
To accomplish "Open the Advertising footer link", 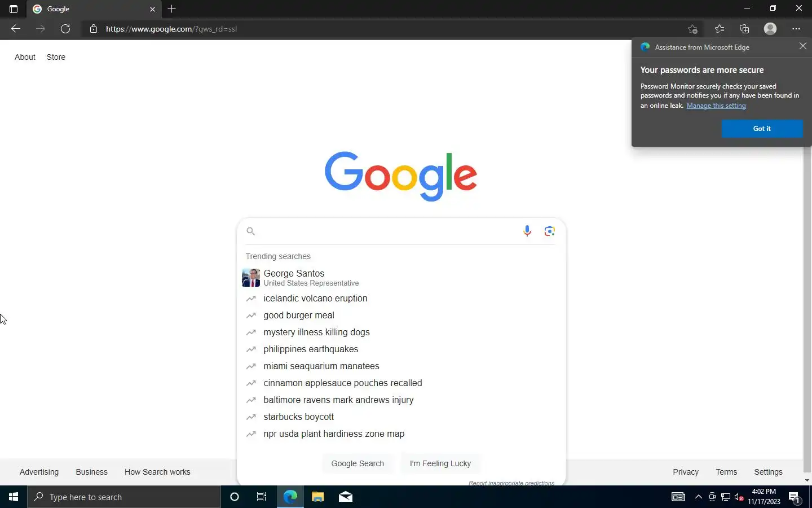I will coord(39,472).
